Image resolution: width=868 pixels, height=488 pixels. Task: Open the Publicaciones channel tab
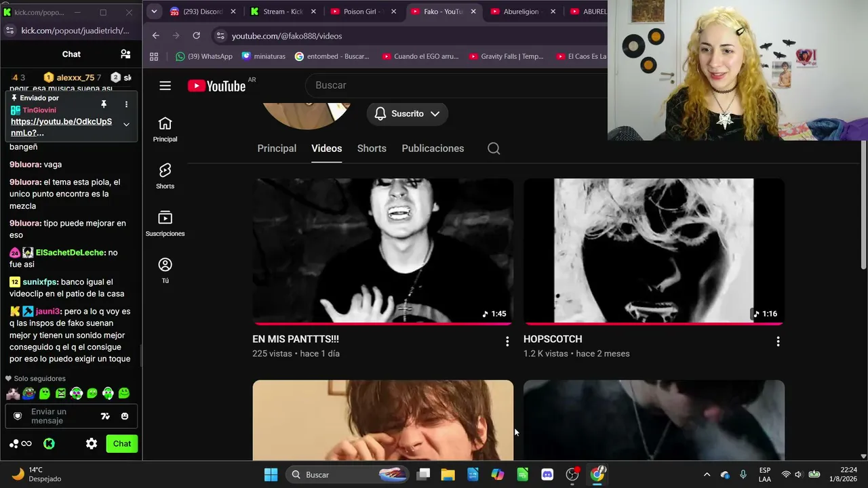[433, 148]
